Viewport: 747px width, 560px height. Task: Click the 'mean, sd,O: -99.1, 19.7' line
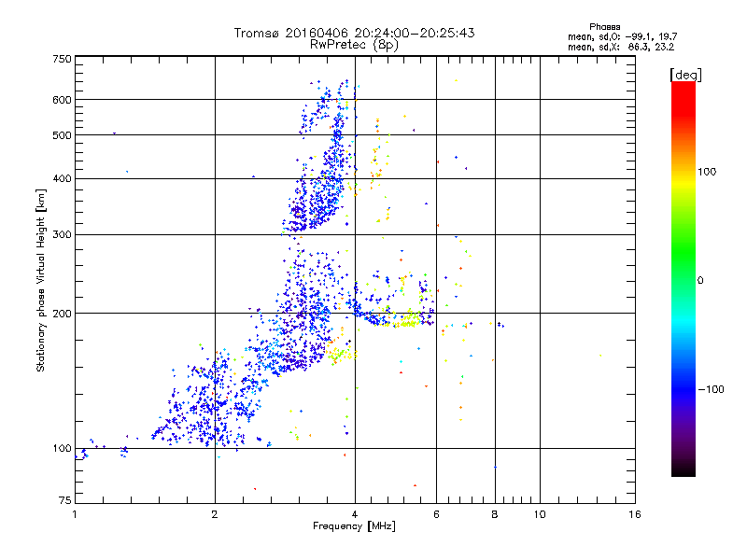(622, 36)
